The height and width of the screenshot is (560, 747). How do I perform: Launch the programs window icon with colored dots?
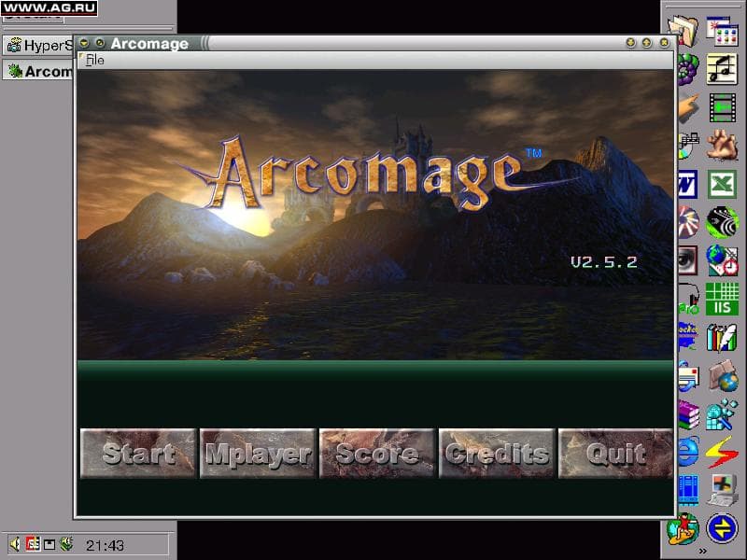click(x=722, y=31)
